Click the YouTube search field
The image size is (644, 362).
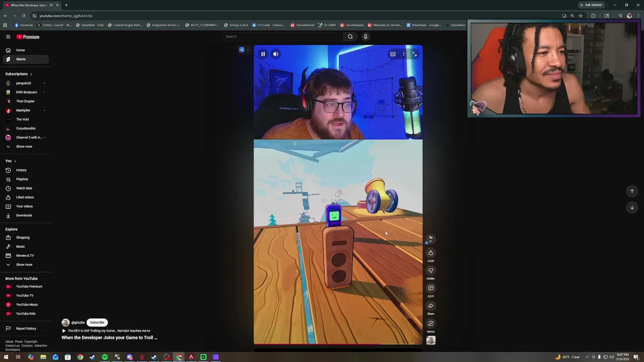[x=282, y=36]
